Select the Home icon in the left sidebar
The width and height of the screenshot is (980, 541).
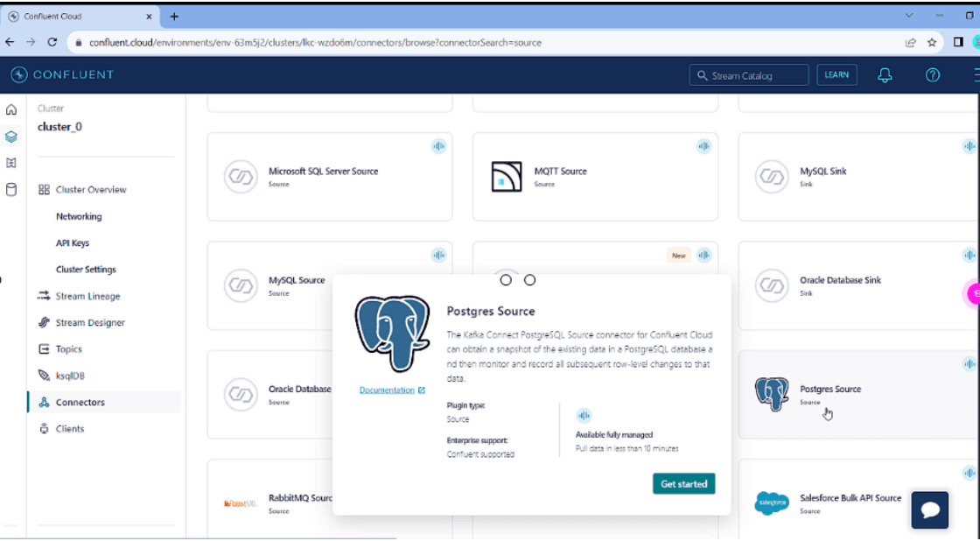pyautogui.click(x=11, y=109)
